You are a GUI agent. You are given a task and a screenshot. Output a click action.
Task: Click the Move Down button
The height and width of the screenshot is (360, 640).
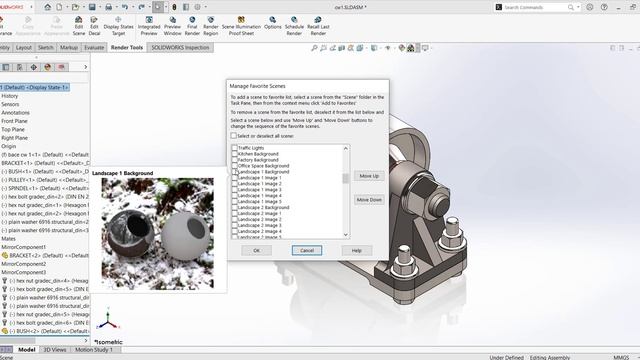pos(369,200)
